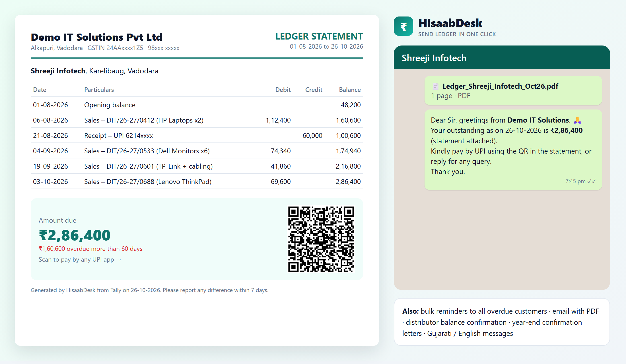Click the 'Also: bulk reminders' features card

[502, 322]
